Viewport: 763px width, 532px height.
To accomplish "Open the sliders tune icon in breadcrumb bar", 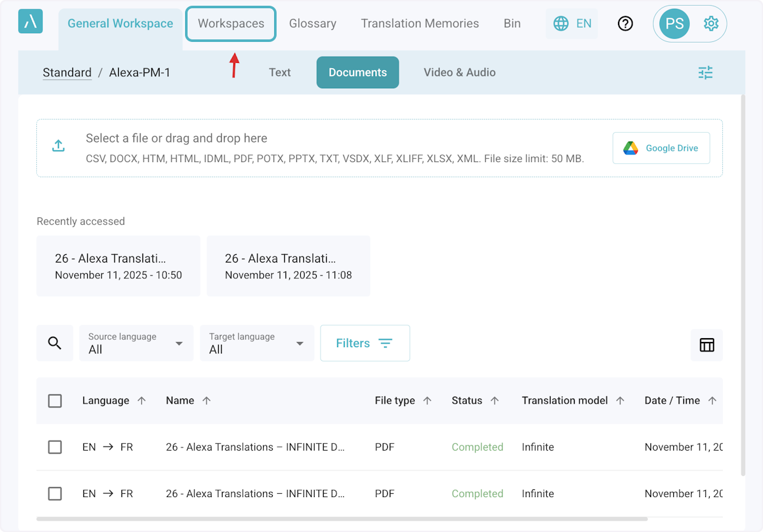I will point(705,72).
